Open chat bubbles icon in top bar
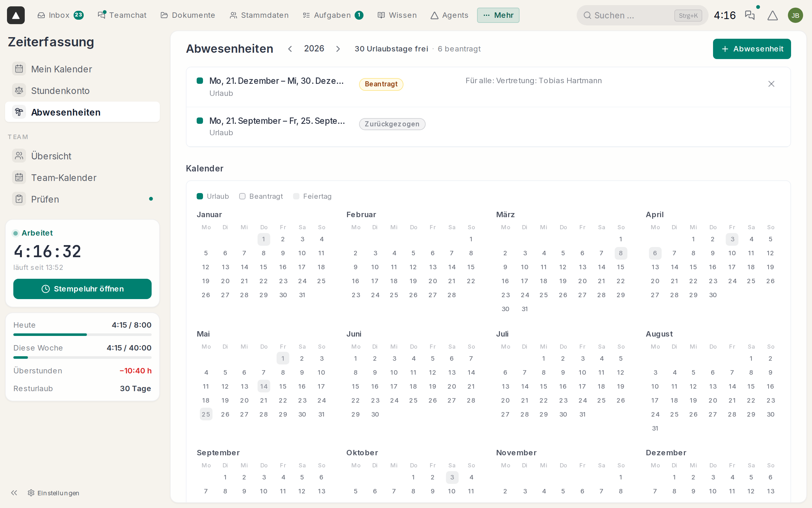 750,15
